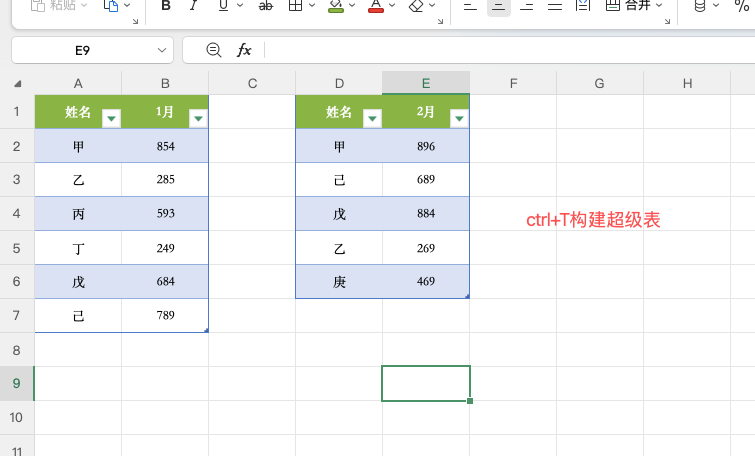
Task: Apply strikethrough formatting
Action: tap(266, 6)
